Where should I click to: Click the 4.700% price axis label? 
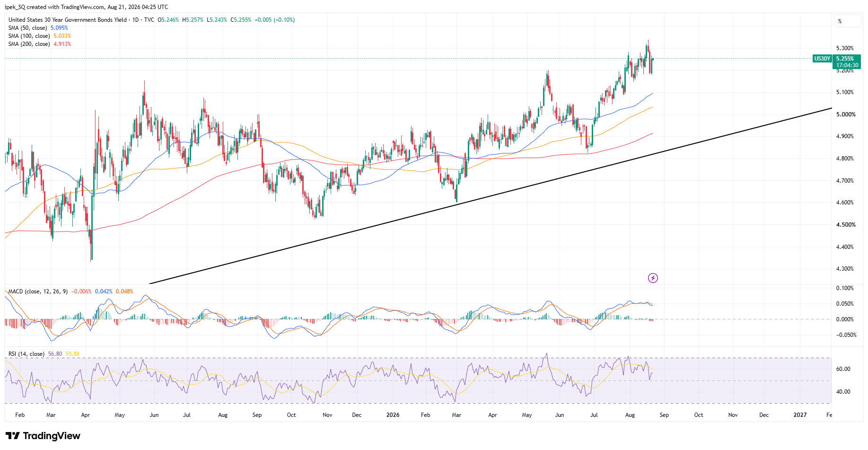click(x=845, y=181)
